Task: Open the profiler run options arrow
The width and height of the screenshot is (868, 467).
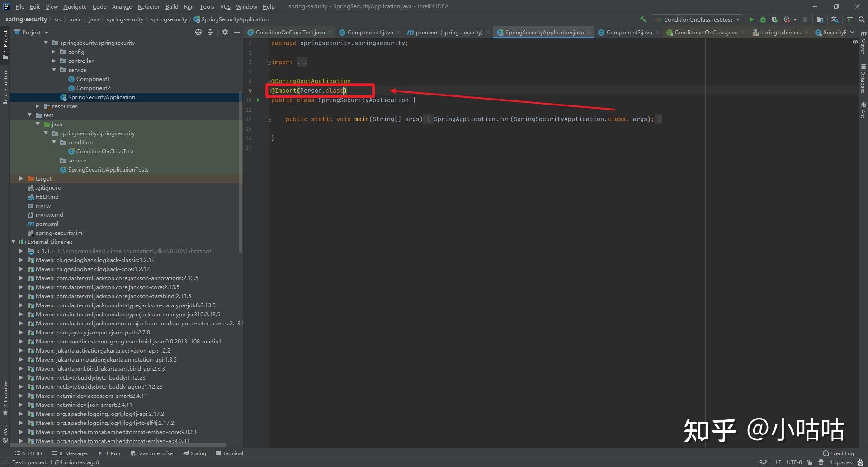Action: tap(795, 20)
